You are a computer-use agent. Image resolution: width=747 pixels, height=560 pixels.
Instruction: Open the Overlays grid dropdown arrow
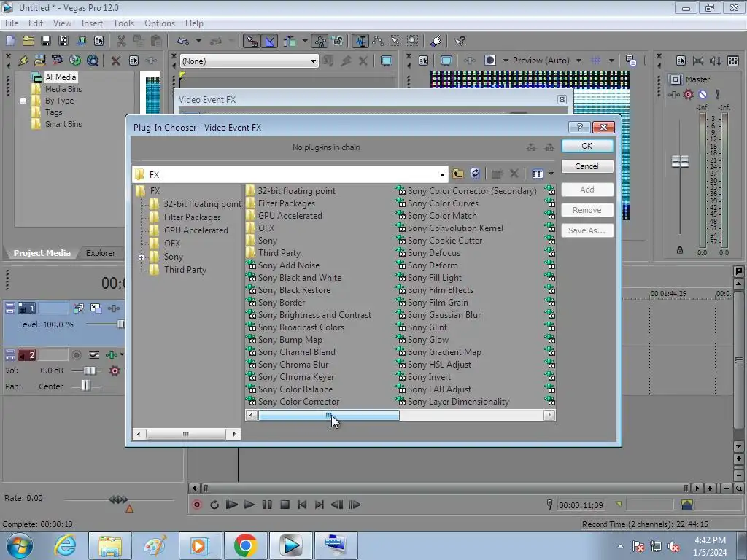point(611,61)
